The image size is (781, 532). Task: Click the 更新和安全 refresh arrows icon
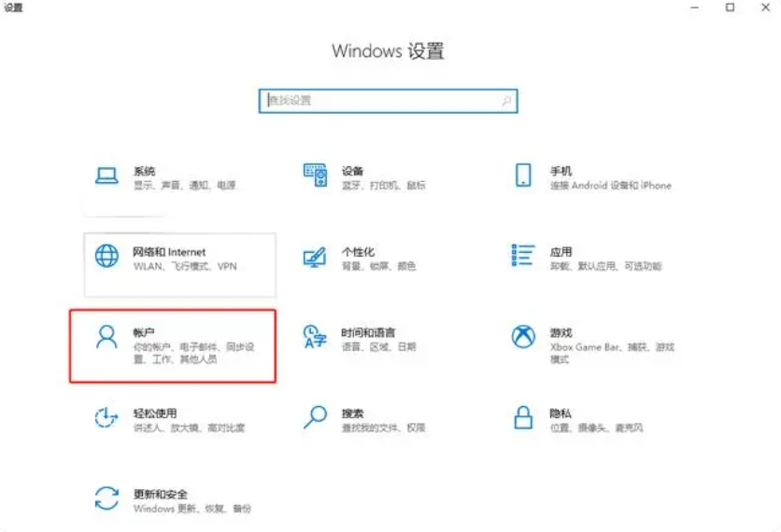(x=107, y=498)
